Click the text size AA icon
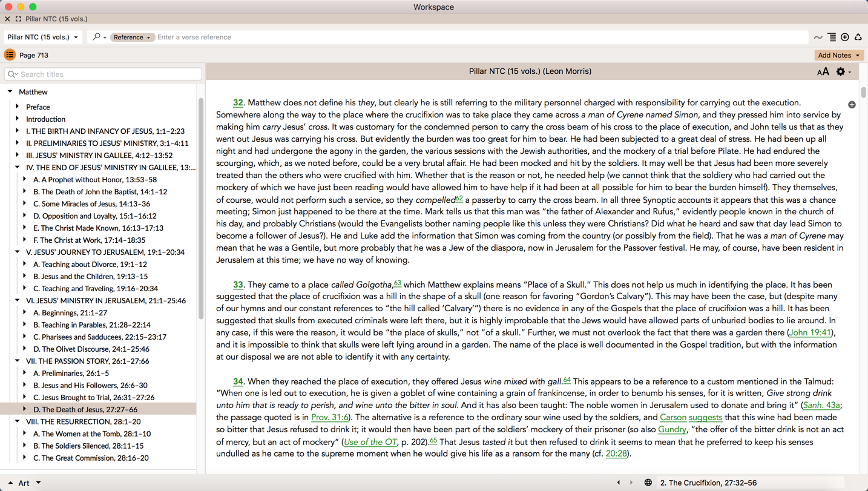 coord(823,72)
